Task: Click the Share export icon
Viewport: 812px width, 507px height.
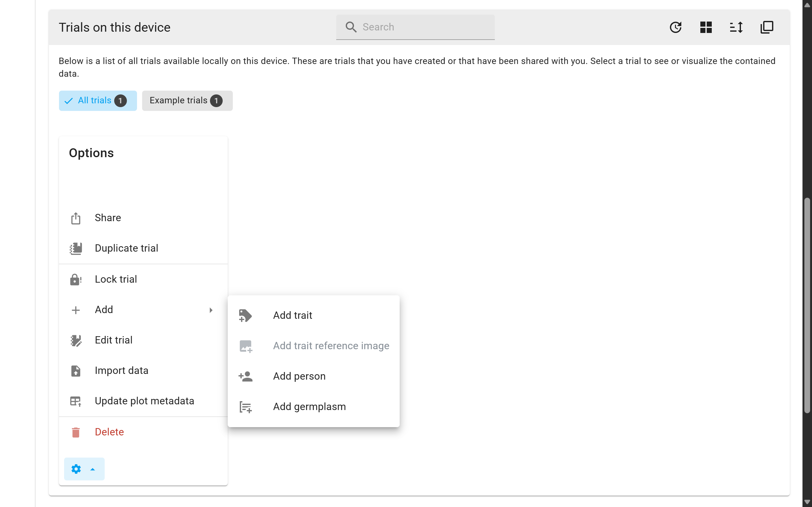Action: tap(76, 218)
